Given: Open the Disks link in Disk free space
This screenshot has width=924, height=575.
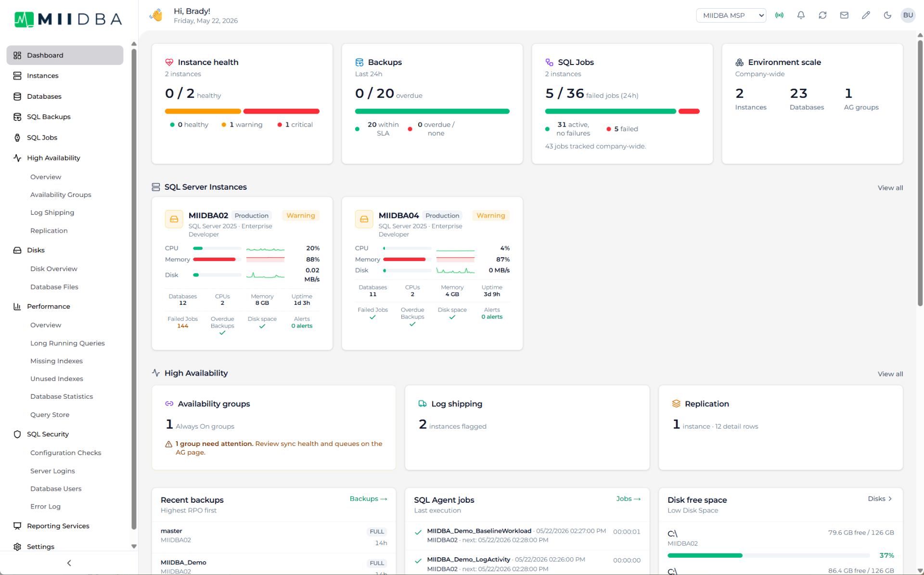Looking at the screenshot, I should (x=880, y=499).
